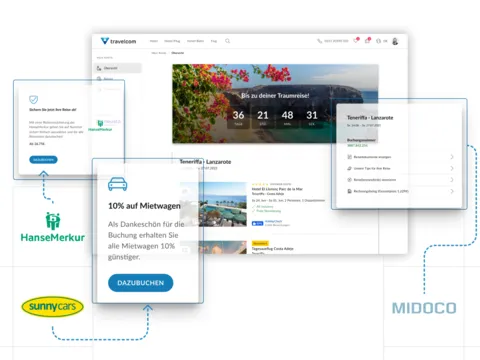This screenshot has width=480, height=360.
Task: Select the first Hotel item in top navigation
Action: [154, 41]
